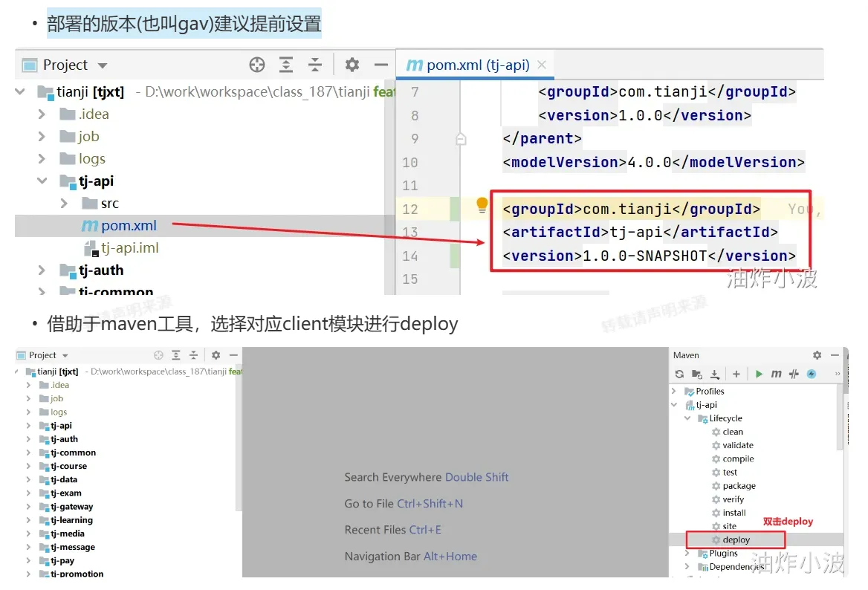The image size is (868, 590).
Task: Click Expand All icon in upper Project toolbar
Action: 285,65
